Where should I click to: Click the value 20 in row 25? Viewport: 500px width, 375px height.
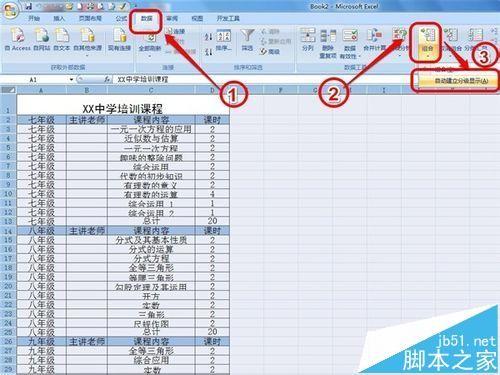(x=212, y=332)
